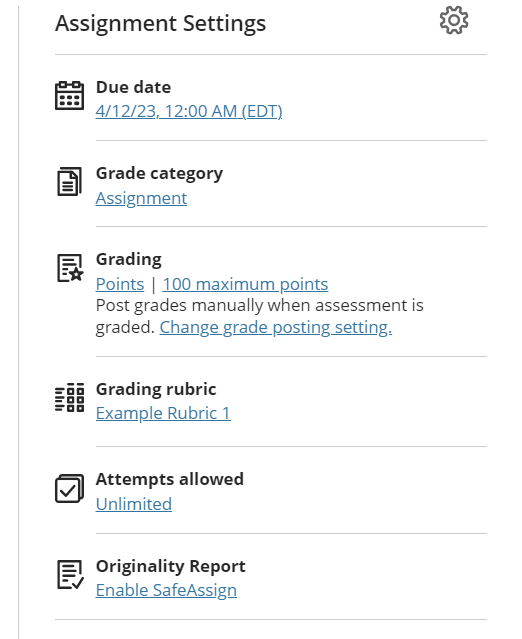Click the Grading rubric label

coord(156,389)
